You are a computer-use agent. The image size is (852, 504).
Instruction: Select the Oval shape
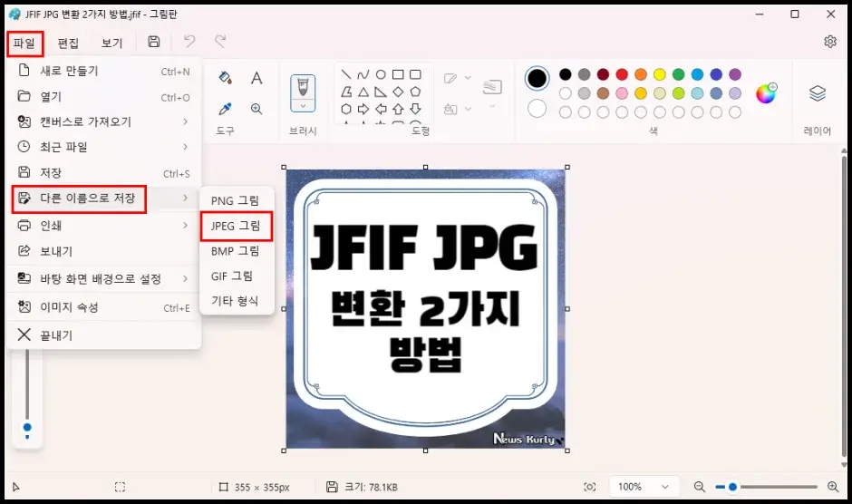pyautogui.click(x=381, y=74)
